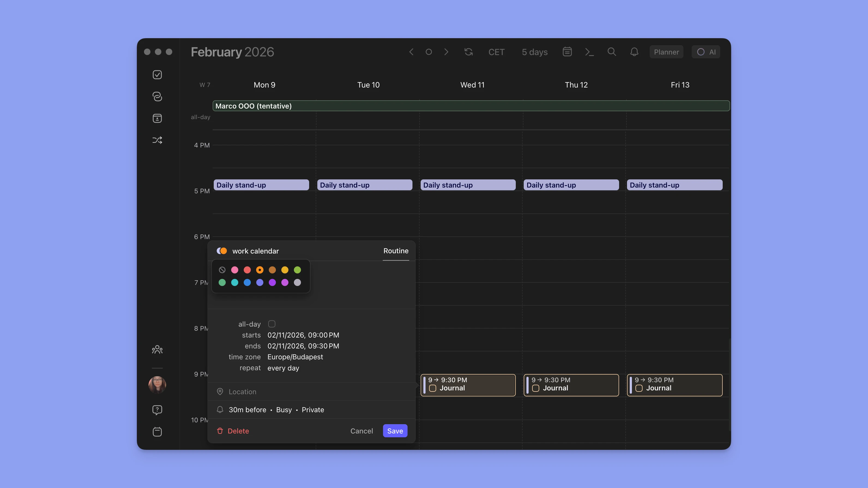The width and height of the screenshot is (868, 488).
Task: Change the repeat setting from every day
Action: point(283,368)
